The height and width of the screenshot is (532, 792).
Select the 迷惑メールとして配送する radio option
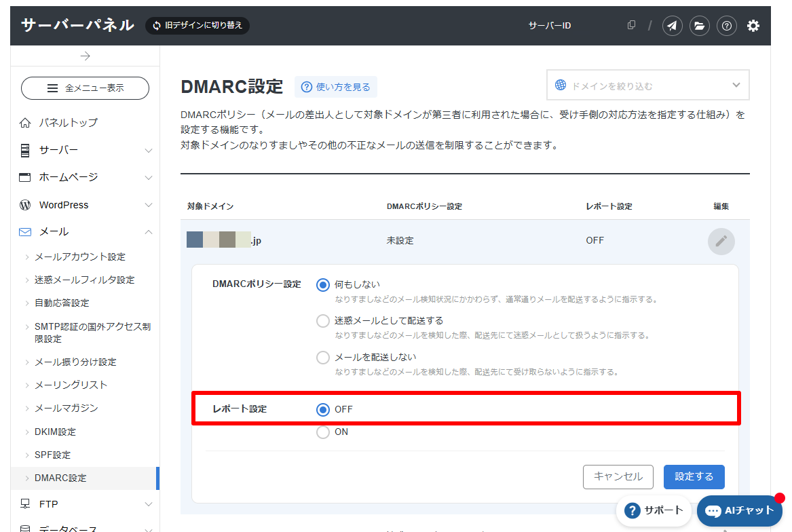click(323, 321)
